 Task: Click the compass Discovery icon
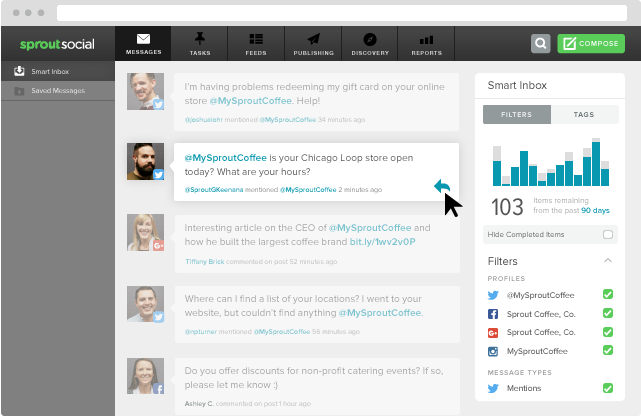pos(370,39)
